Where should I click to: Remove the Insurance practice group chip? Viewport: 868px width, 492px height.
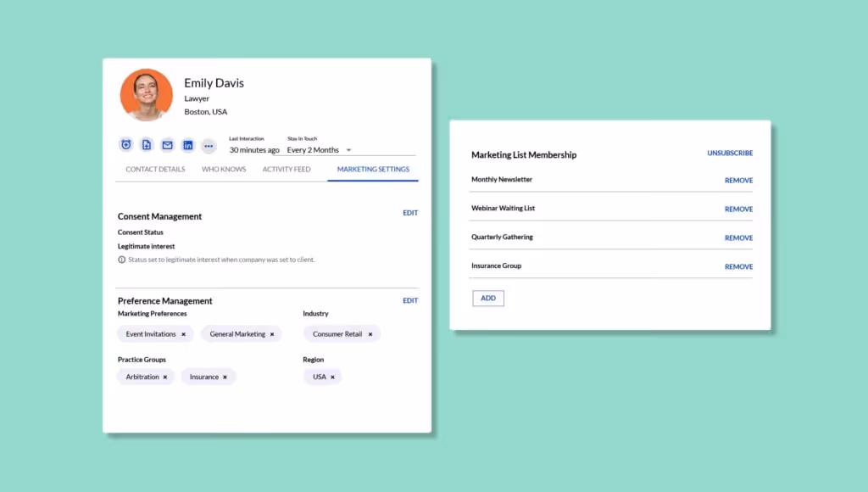click(x=225, y=377)
